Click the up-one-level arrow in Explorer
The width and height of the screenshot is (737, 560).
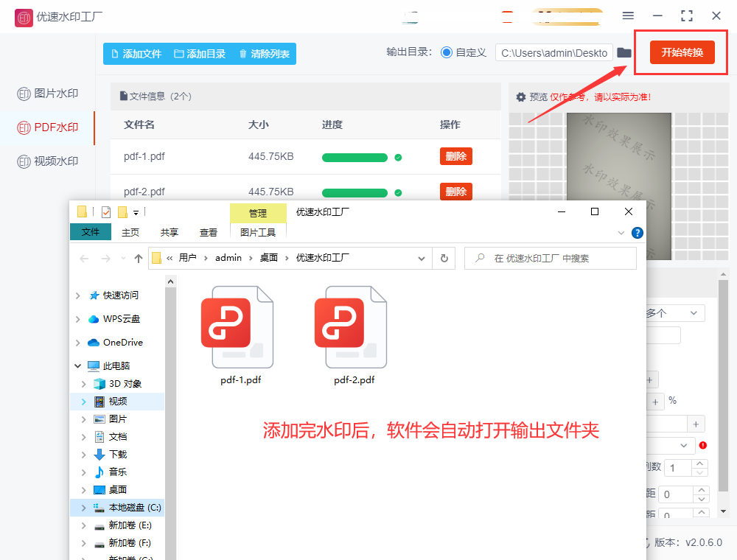139,259
